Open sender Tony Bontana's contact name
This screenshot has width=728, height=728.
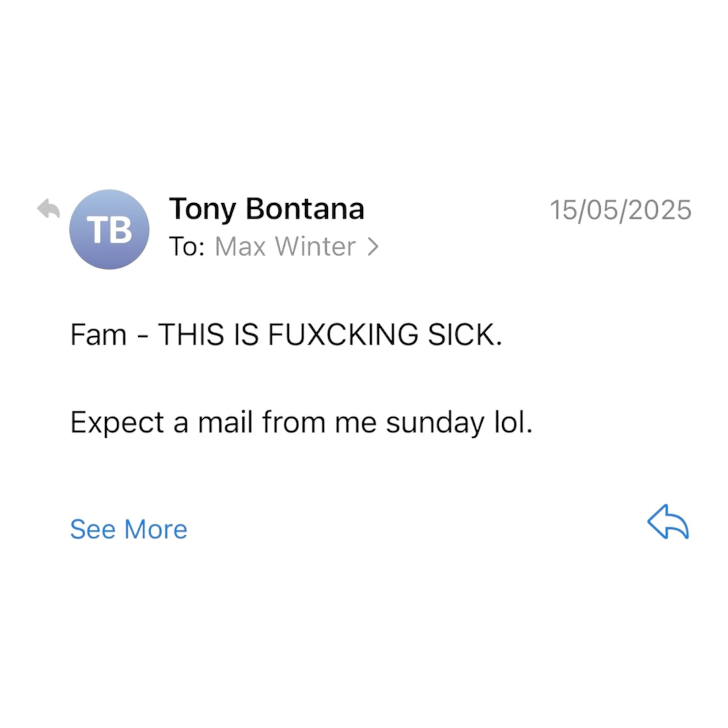(x=266, y=209)
